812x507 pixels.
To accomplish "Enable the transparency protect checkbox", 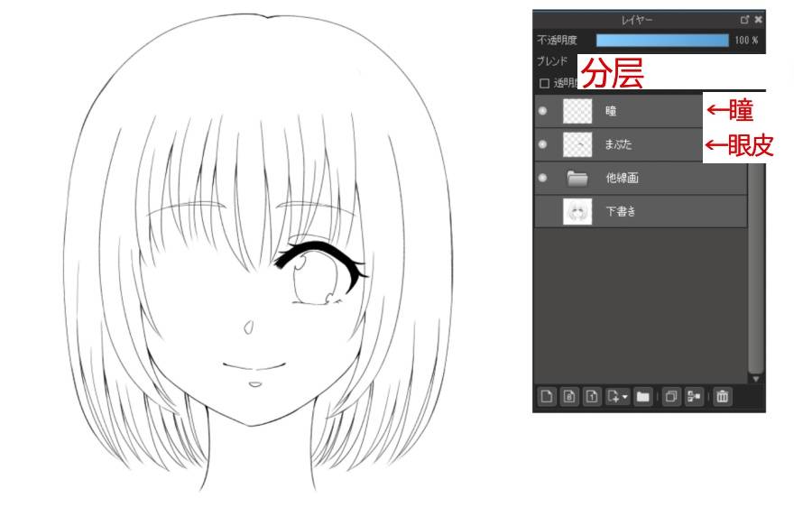I will coord(544,83).
